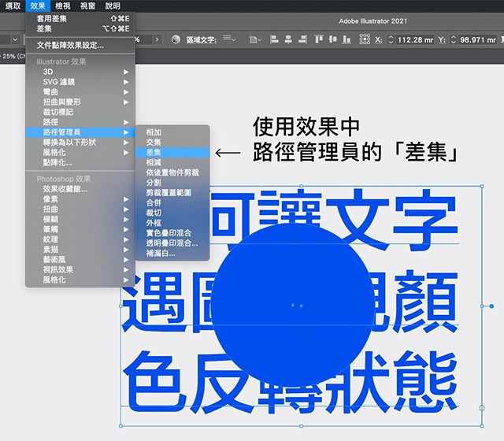Select the reference point grid icon
Image resolution: width=504 pixels, height=441 pixels.
pyautogui.click(x=365, y=39)
